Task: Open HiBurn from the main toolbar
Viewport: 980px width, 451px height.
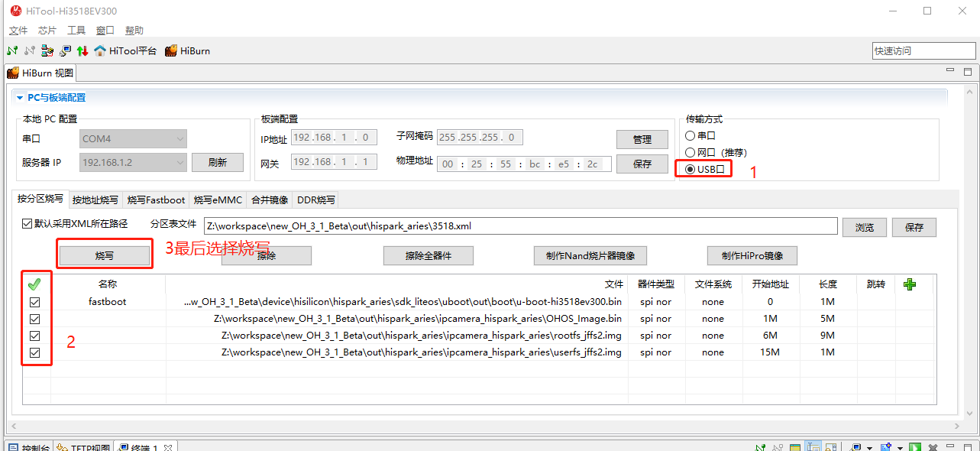Action: (x=187, y=51)
